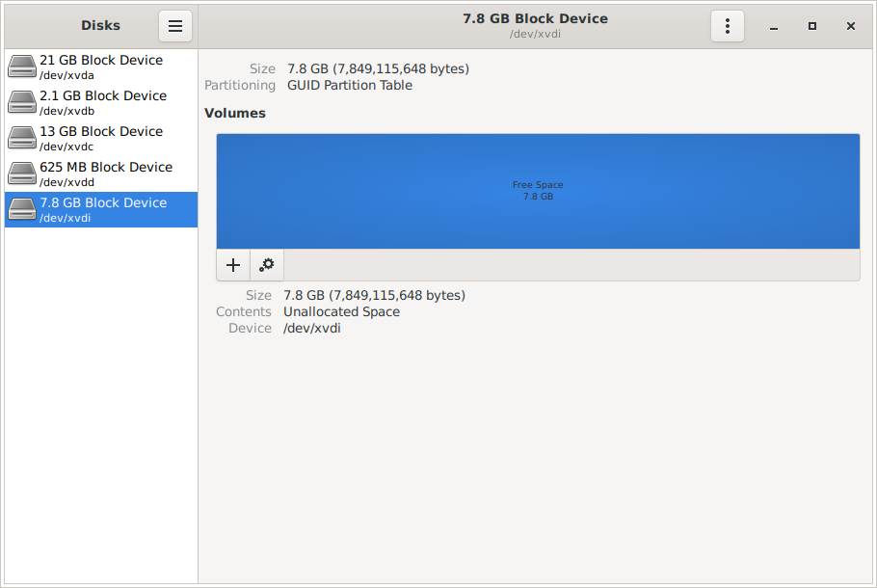Click the header title 7.8 GB Block Device
The width and height of the screenshot is (877, 588).
click(x=535, y=18)
